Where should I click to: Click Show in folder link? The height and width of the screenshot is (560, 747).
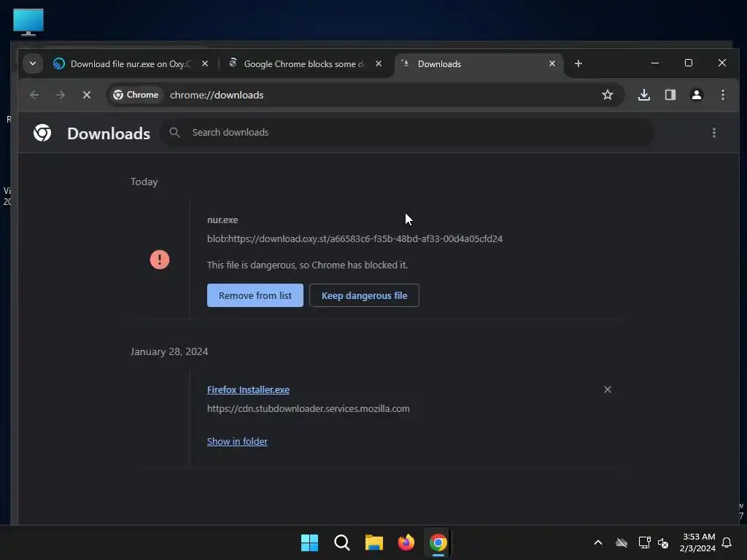[237, 441]
